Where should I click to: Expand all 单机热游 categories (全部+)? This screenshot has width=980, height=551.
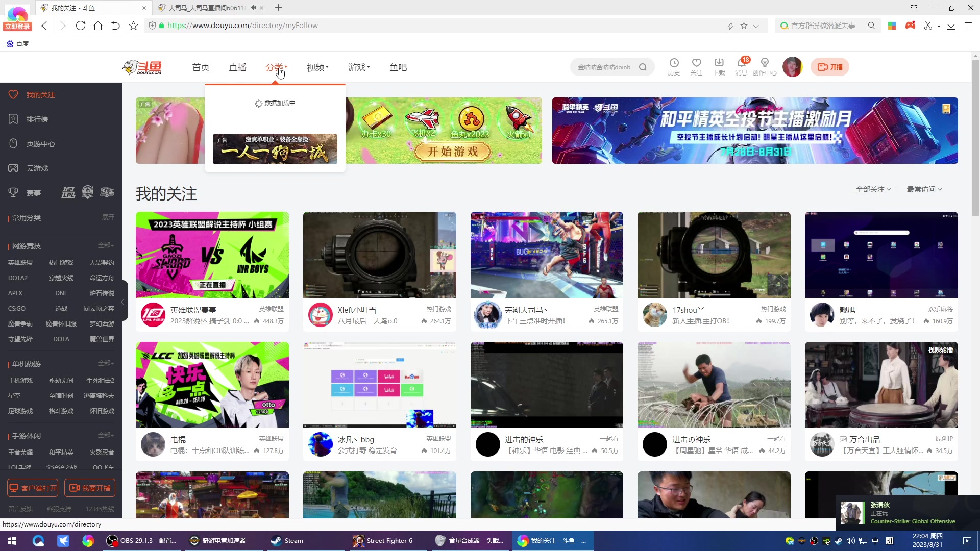[x=106, y=363]
